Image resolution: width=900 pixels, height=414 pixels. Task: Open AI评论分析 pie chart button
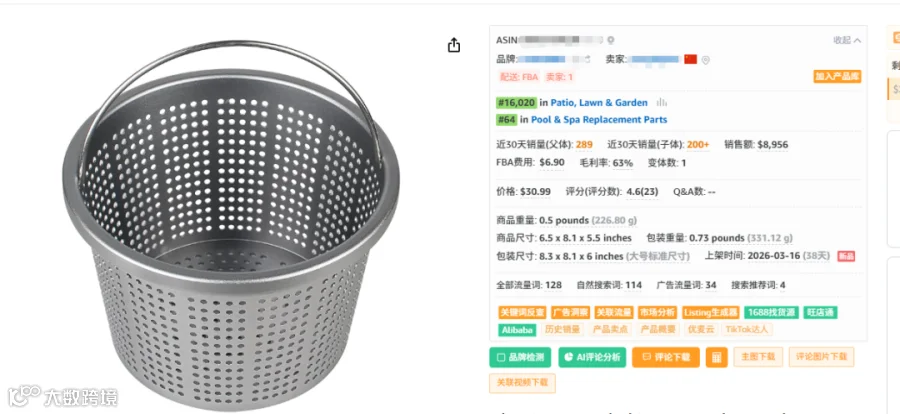pyautogui.click(x=592, y=357)
